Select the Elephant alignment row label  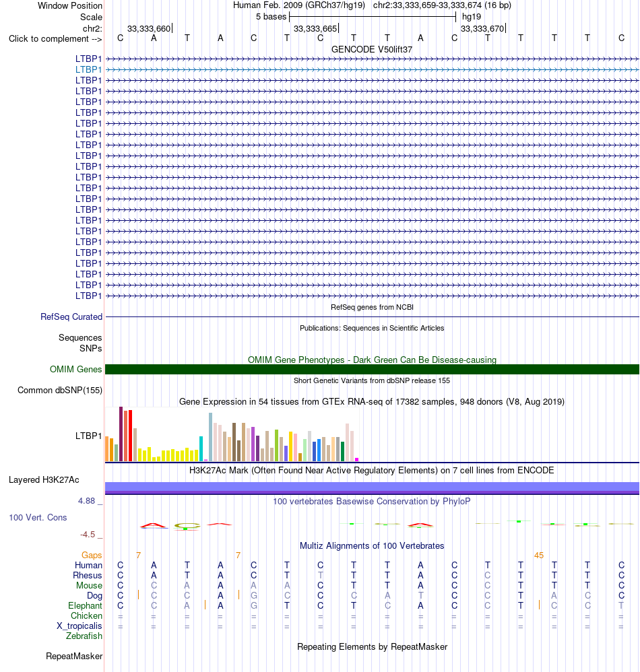pos(86,605)
